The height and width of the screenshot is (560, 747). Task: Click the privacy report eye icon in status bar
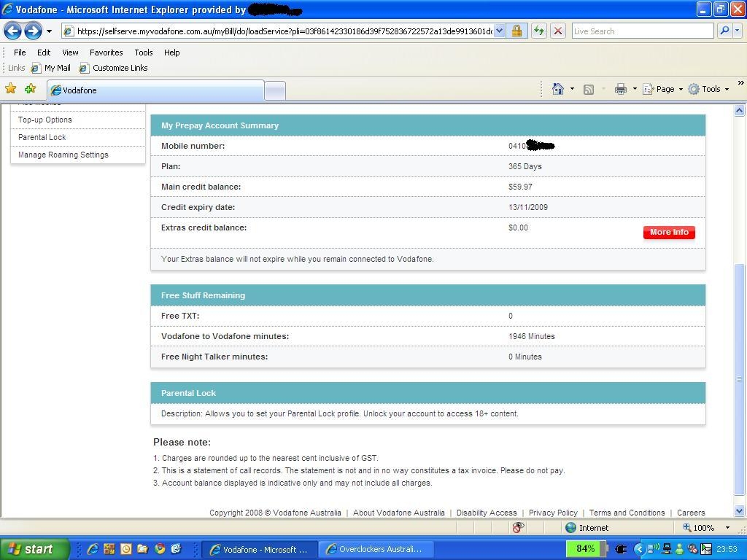click(519, 527)
